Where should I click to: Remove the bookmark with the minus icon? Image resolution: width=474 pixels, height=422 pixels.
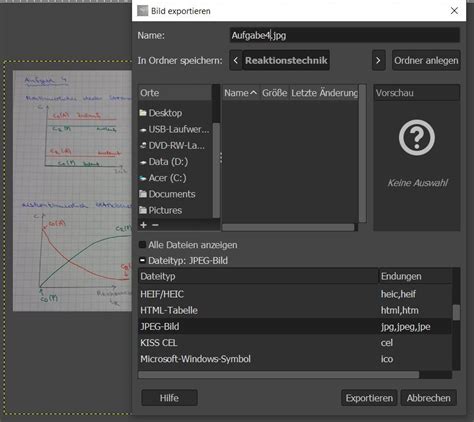[155, 225]
